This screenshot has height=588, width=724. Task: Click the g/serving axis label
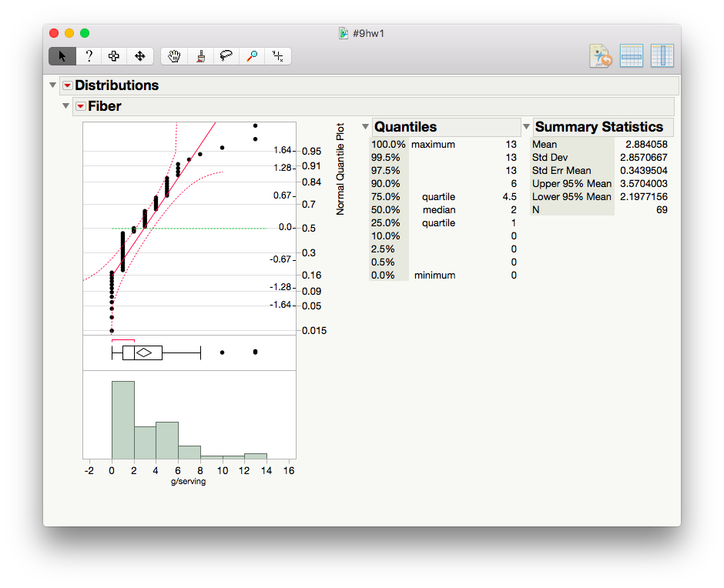(x=189, y=481)
